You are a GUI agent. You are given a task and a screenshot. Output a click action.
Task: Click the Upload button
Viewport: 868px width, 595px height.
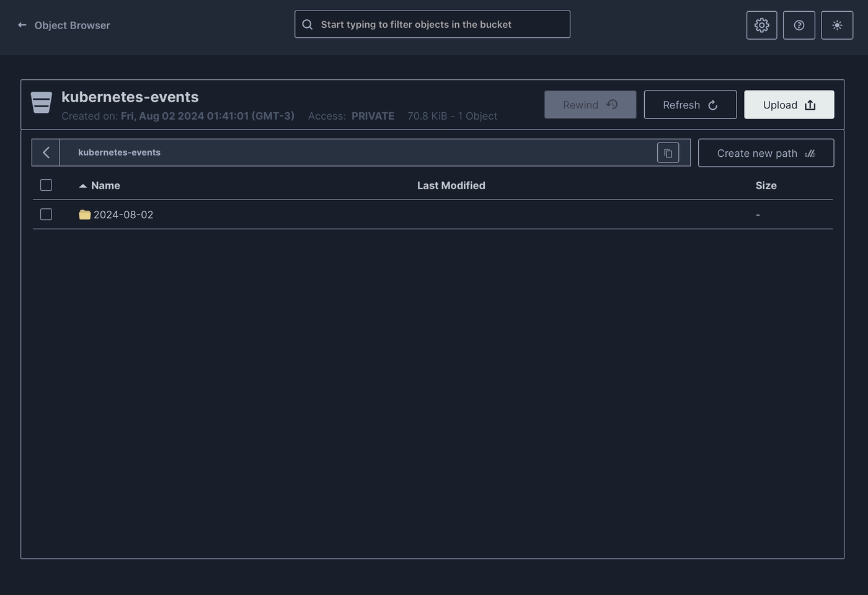pyautogui.click(x=789, y=105)
